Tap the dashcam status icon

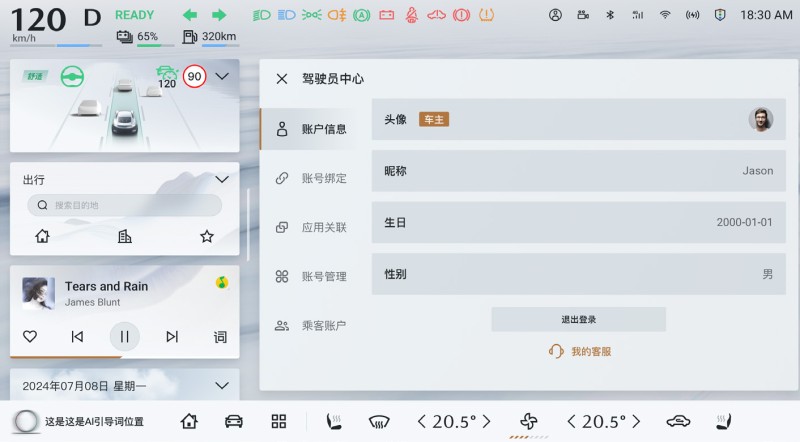(x=583, y=15)
